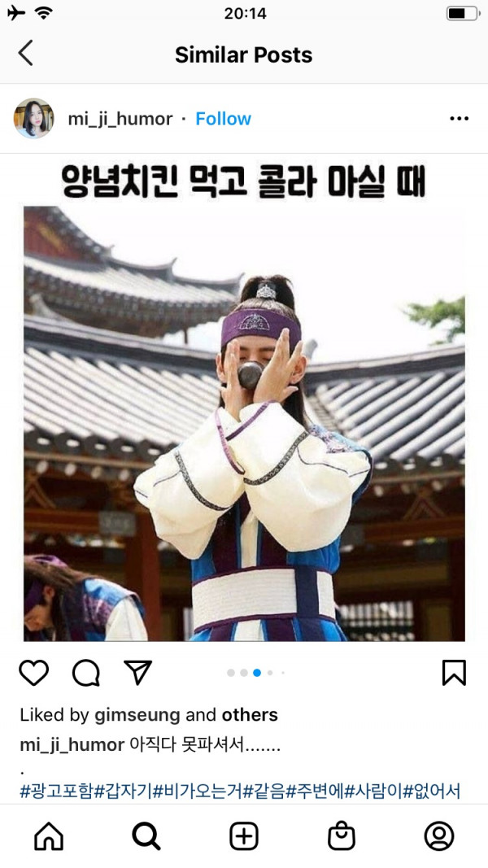Tap mi_ji_humor name in caption
Screen dimensions: 488x868
tap(72, 745)
